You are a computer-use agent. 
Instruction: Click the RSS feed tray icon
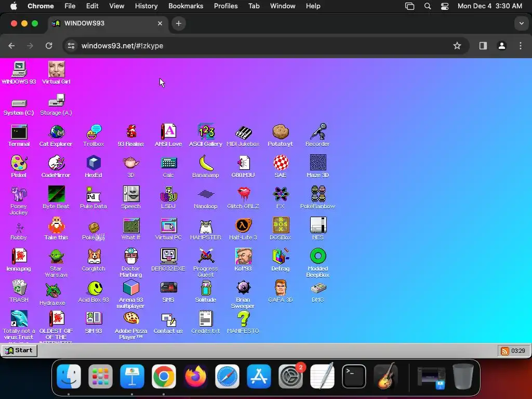[505, 351]
